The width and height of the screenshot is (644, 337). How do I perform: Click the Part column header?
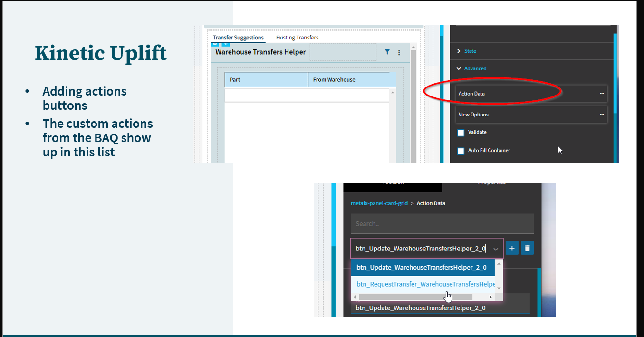coord(266,79)
